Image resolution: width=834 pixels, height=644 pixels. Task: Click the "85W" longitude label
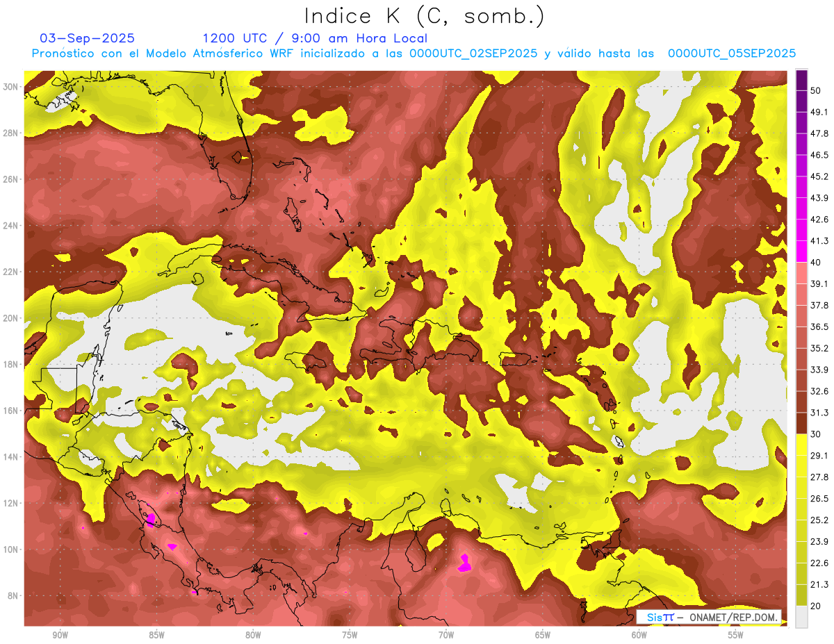tap(156, 636)
